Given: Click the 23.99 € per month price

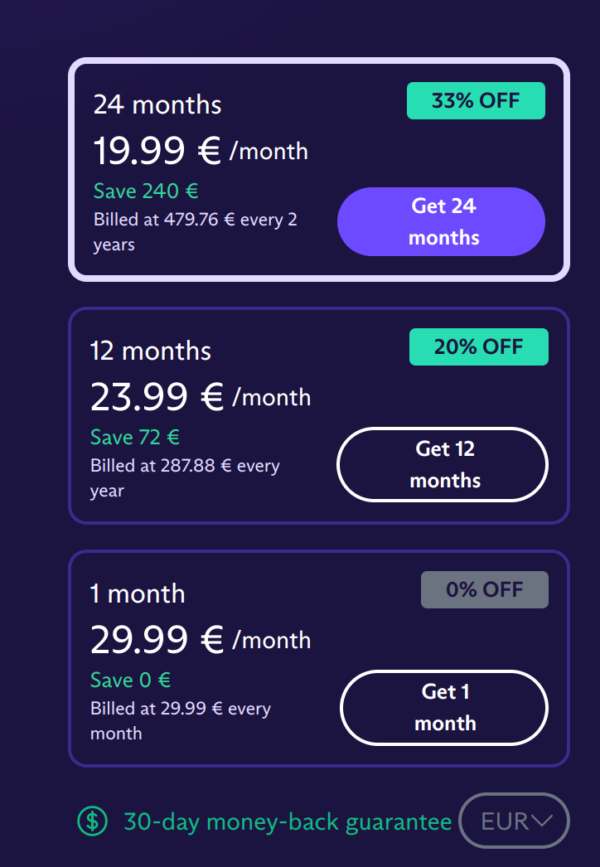Looking at the screenshot, I should [201, 396].
